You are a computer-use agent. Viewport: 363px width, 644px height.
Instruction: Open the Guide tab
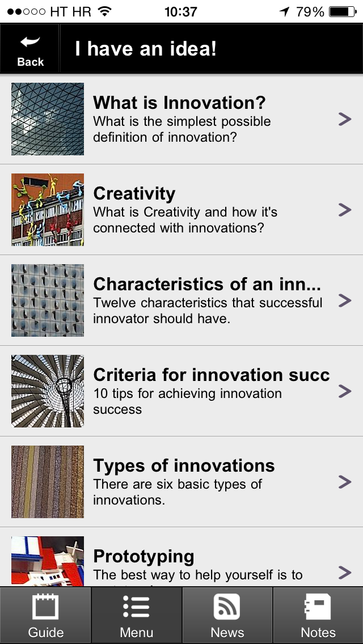pyautogui.click(x=45, y=615)
